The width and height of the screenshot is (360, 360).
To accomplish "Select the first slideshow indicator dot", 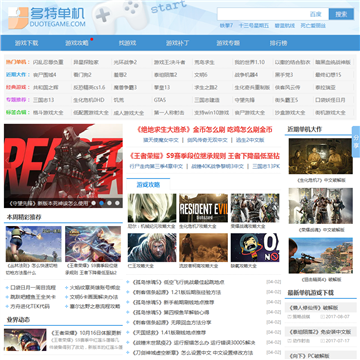I will (94, 203).
